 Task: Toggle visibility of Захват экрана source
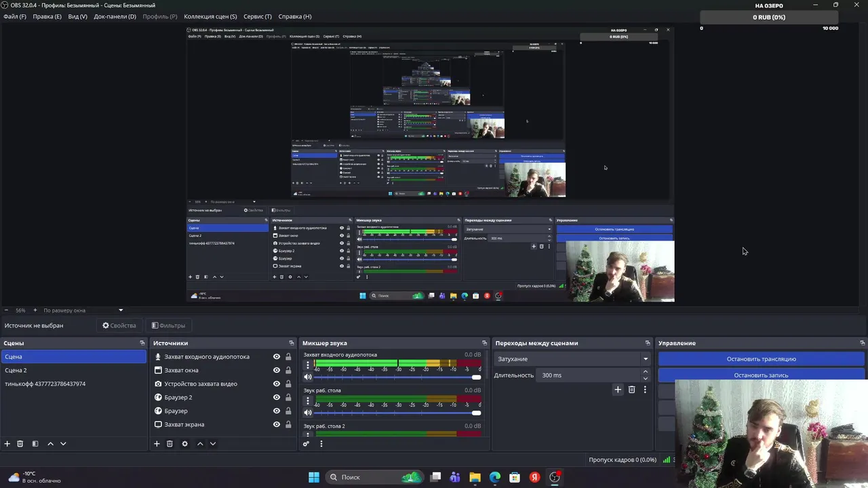tap(277, 424)
